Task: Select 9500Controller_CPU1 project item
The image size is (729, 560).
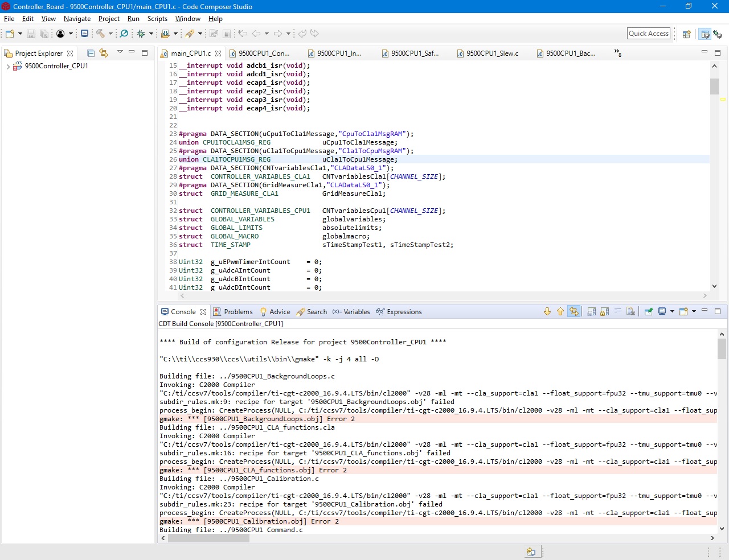Action: [x=56, y=66]
